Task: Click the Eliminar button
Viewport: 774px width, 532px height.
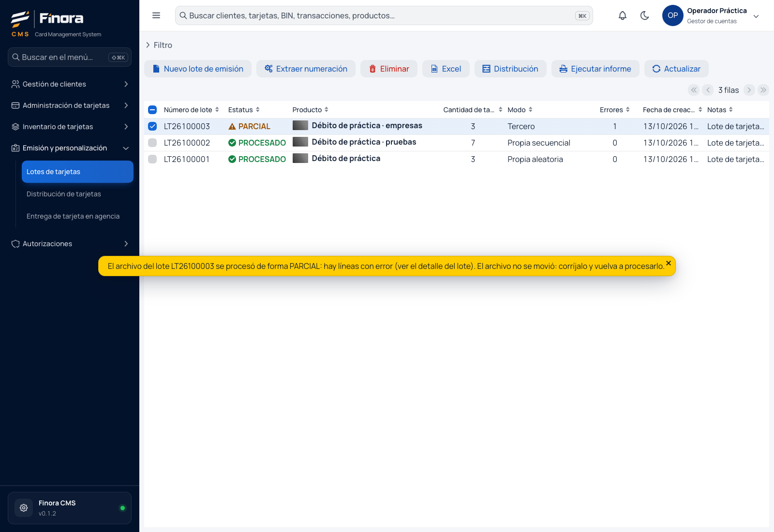Action: [x=389, y=69]
